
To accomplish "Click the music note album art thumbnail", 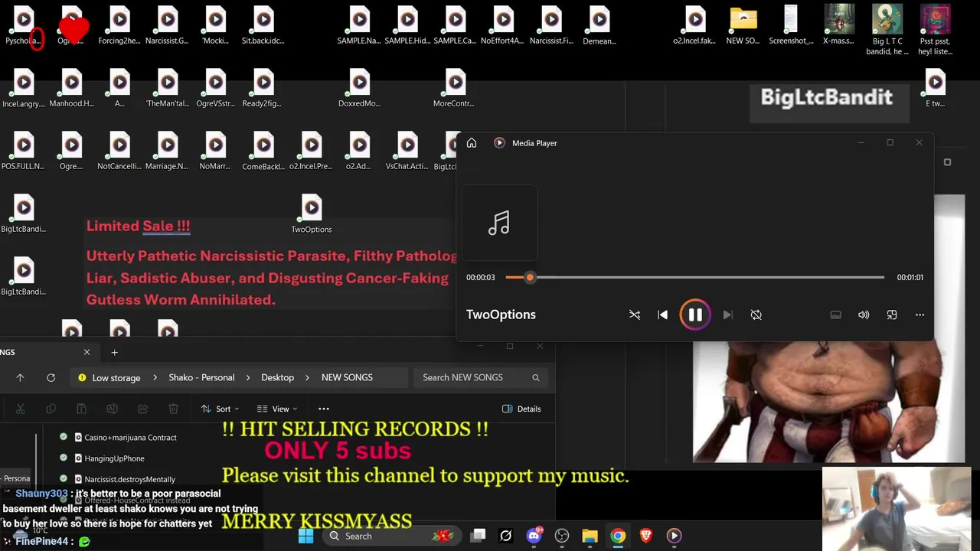I will pyautogui.click(x=499, y=223).
